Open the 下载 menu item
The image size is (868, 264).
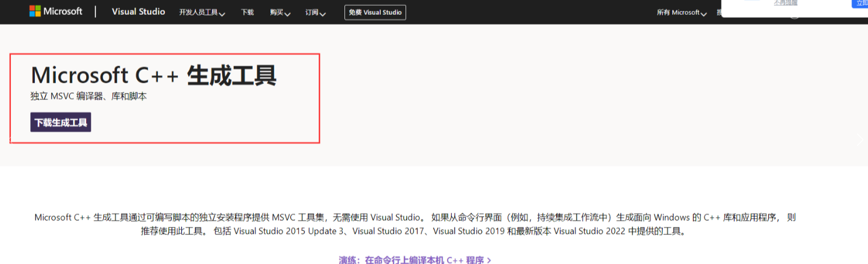click(247, 12)
